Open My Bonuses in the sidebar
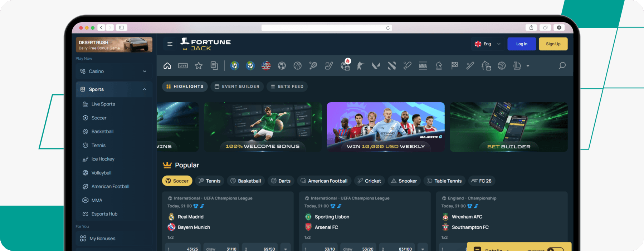The width and height of the screenshot is (644, 251). coord(114,238)
